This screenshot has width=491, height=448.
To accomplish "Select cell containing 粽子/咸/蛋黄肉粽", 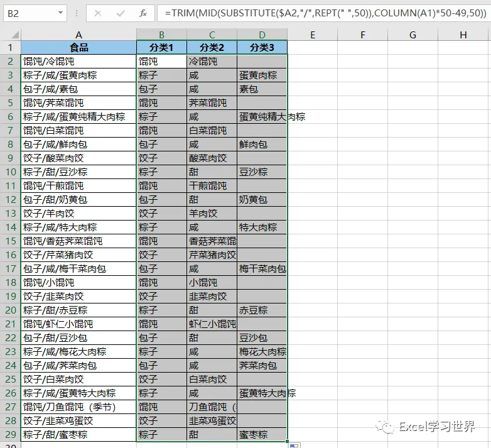I will 78,75.
